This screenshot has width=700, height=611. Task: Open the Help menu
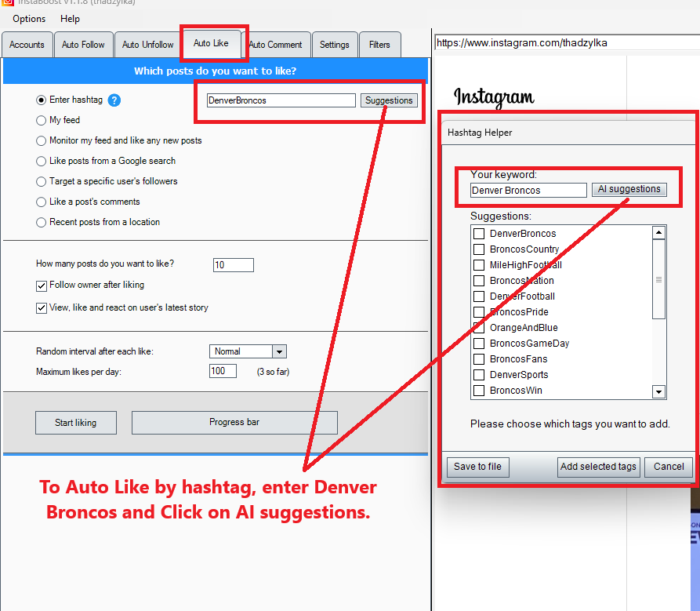click(70, 19)
